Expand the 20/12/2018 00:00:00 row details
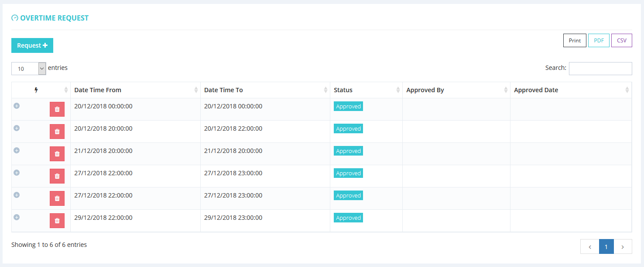 click(x=17, y=106)
